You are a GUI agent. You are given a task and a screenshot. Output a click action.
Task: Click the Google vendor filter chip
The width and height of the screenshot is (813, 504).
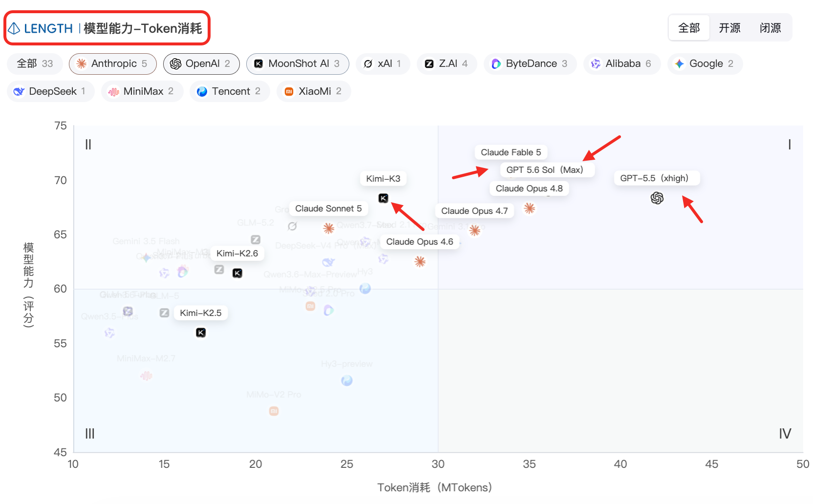[x=705, y=64]
